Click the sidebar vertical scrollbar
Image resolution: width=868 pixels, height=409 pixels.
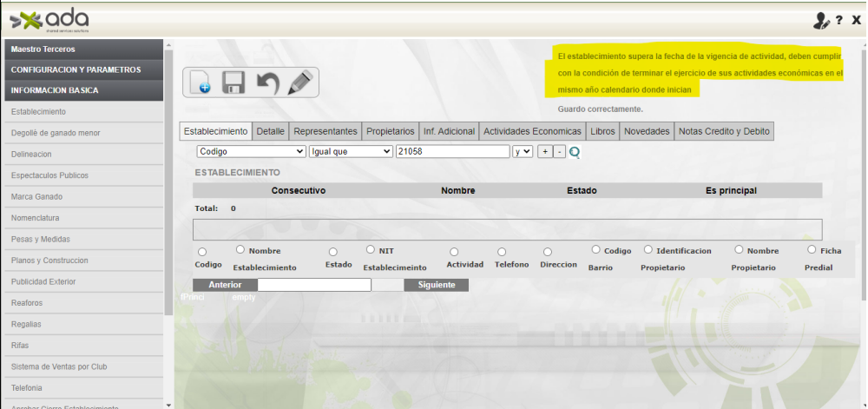point(167,174)
